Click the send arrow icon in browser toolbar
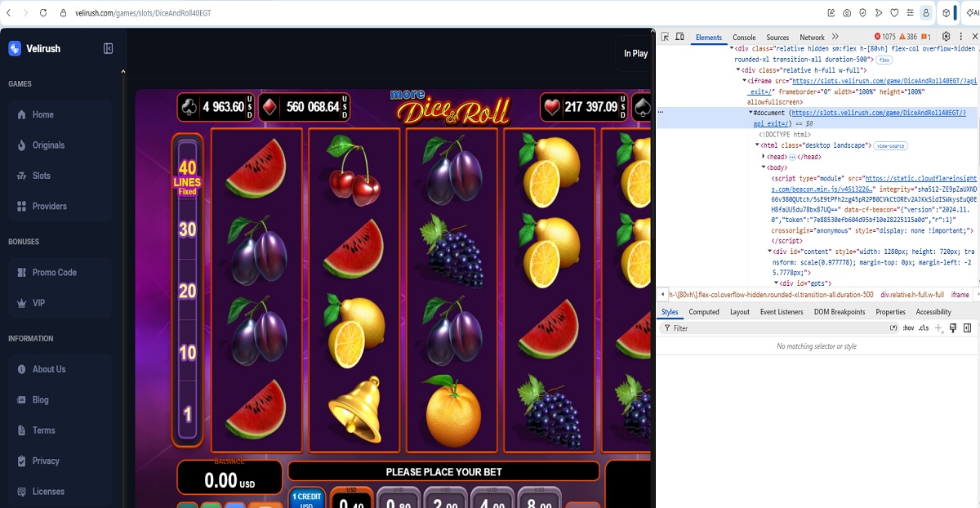 (x=879, y=13)
